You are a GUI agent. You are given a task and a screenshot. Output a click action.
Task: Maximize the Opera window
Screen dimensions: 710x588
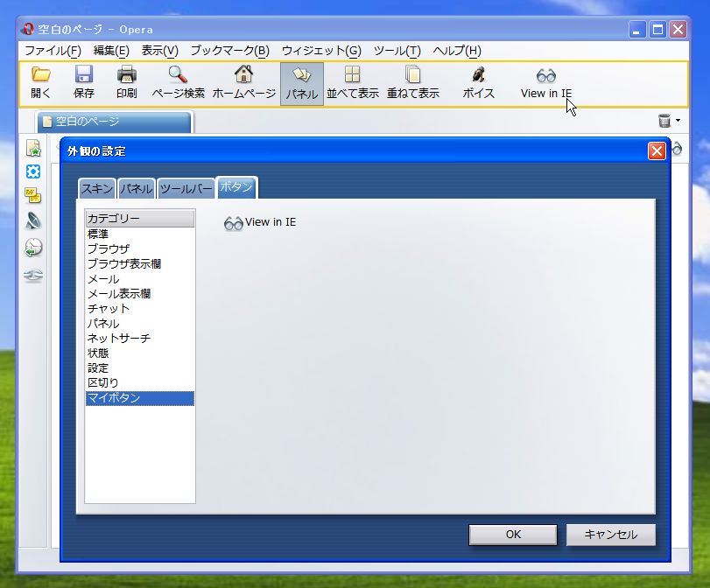tap(657, 30)
